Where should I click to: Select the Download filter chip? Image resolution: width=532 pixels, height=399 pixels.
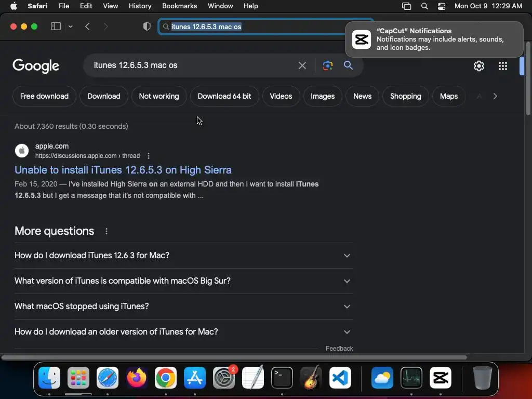point(104,96)
